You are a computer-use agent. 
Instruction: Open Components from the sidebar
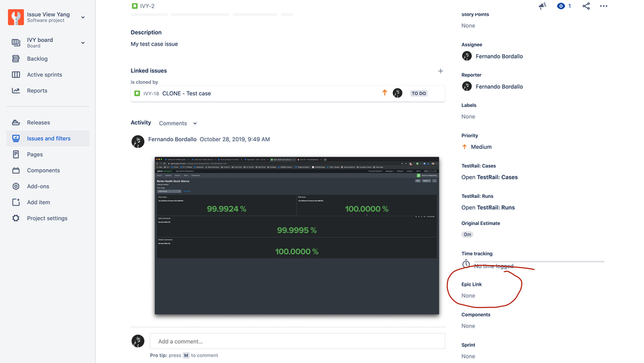(x=43, y=170)
